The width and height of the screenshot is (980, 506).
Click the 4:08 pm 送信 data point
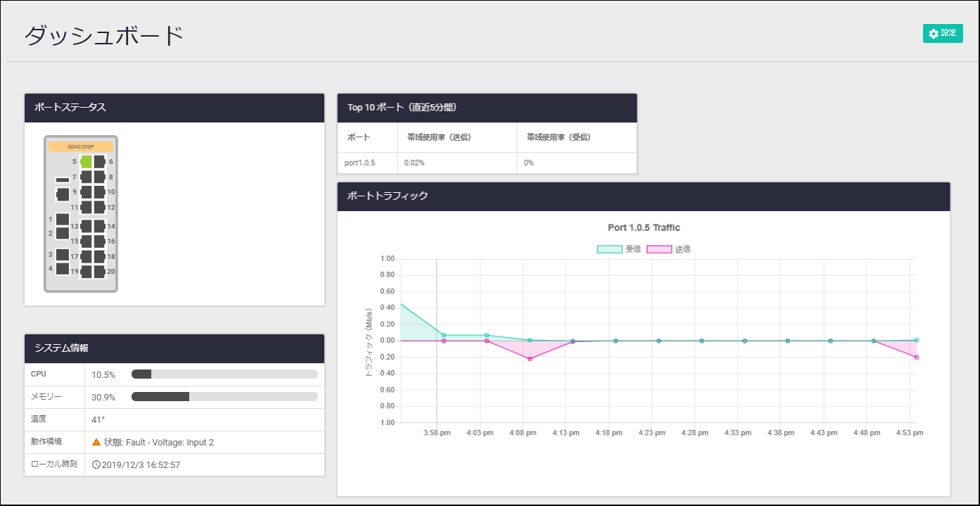pos(530,359)
